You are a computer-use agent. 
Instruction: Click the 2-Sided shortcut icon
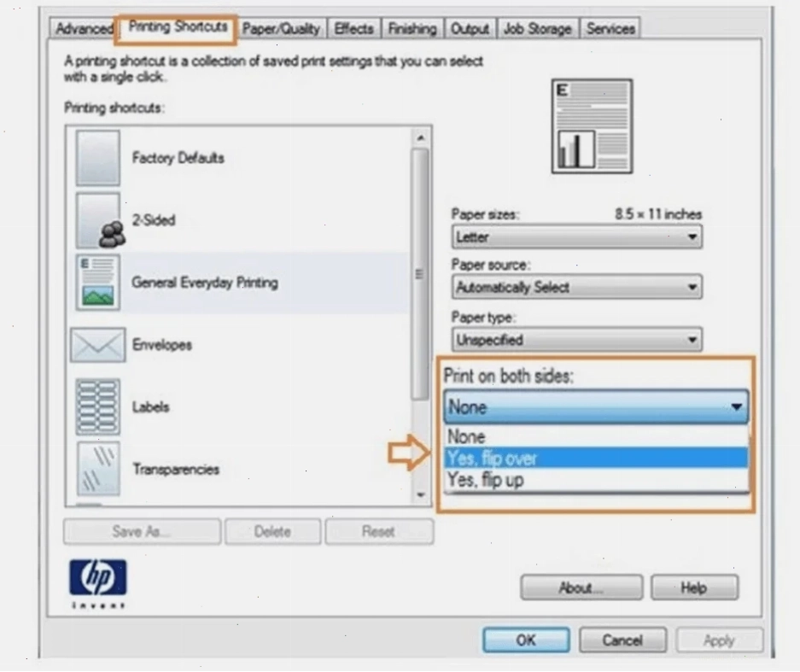click(x=100, y=220)
